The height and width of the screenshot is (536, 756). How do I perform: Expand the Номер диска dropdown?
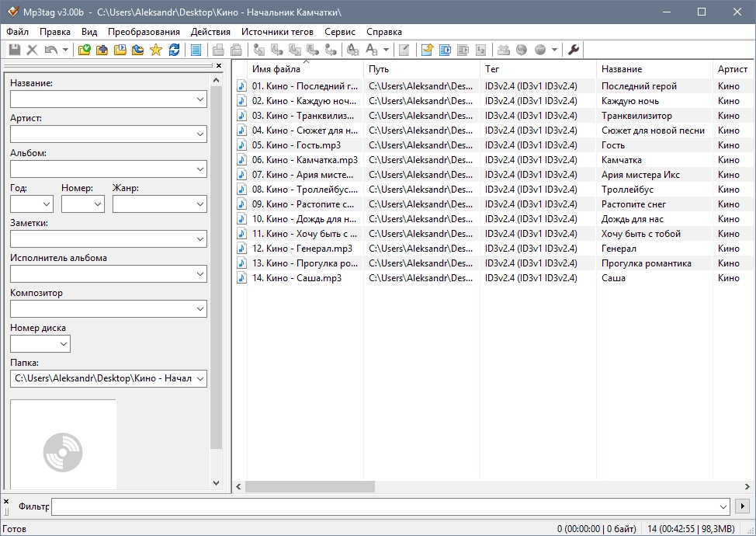click(x=64, y=344)
